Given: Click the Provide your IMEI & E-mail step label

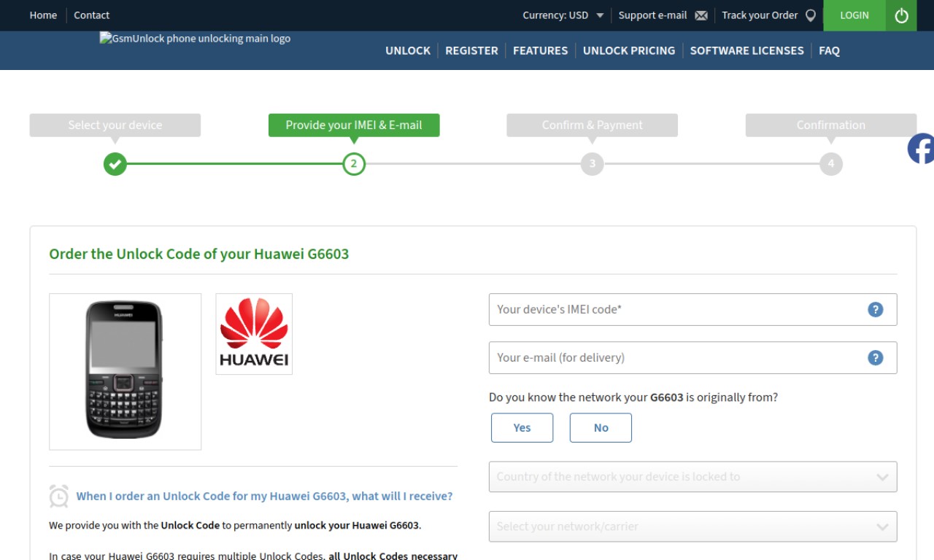Looking at the screenshot, I should (x=354, y=125).
